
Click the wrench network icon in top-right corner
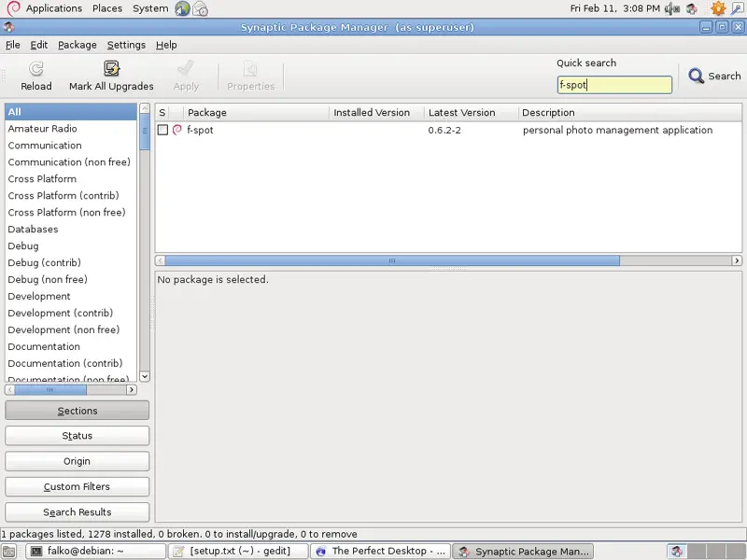pyautogui.click(x=737, y=8)
